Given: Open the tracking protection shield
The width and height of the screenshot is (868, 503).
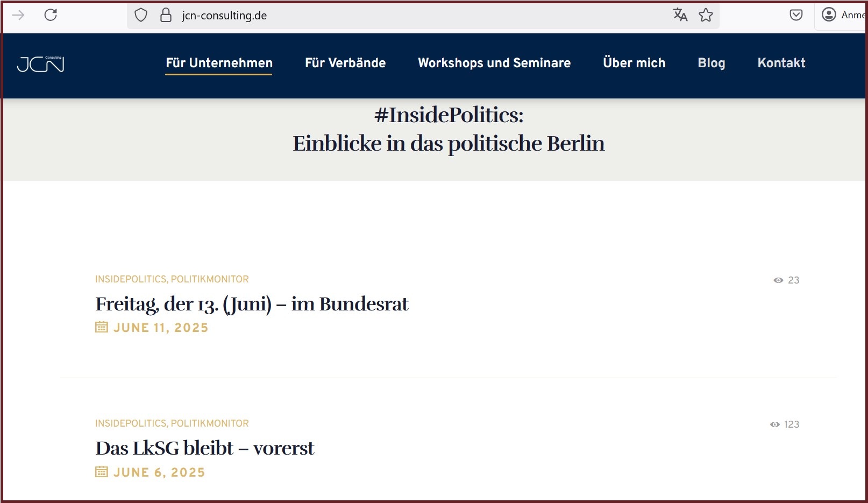Looking at the screenshot, I should point(141,15).
